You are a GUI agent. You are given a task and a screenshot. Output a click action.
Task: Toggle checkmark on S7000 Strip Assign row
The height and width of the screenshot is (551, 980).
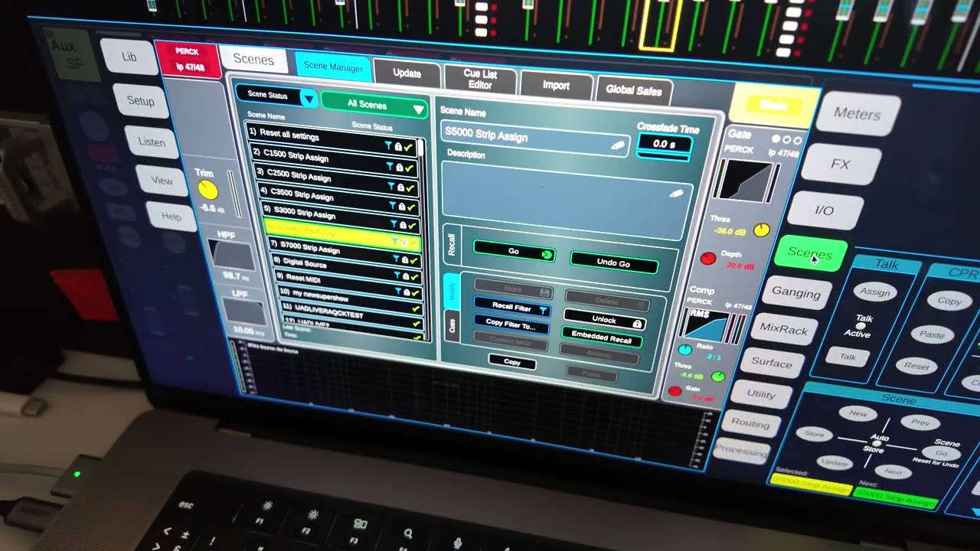[416, 259]
